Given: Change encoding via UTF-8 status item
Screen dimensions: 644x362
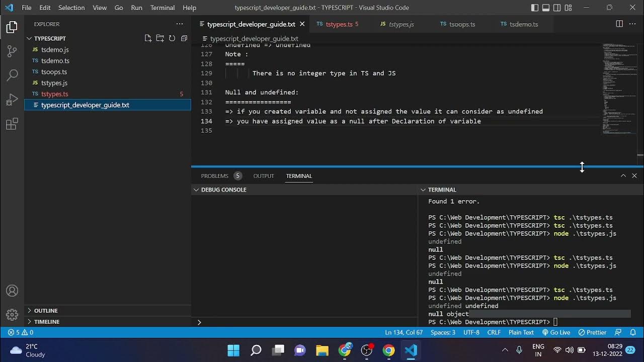Looking at the screenshot, I should [471, 332].
